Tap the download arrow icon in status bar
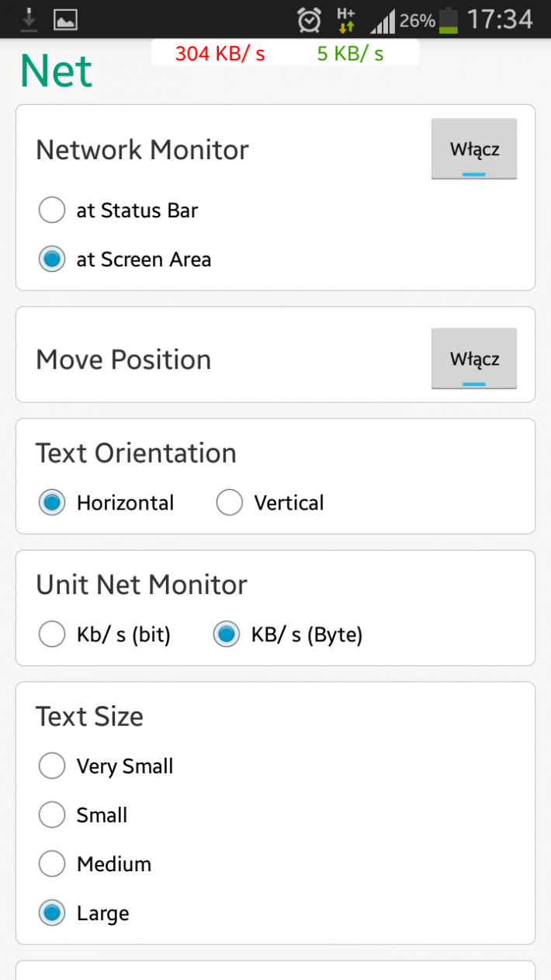 (x=29, y=19)
